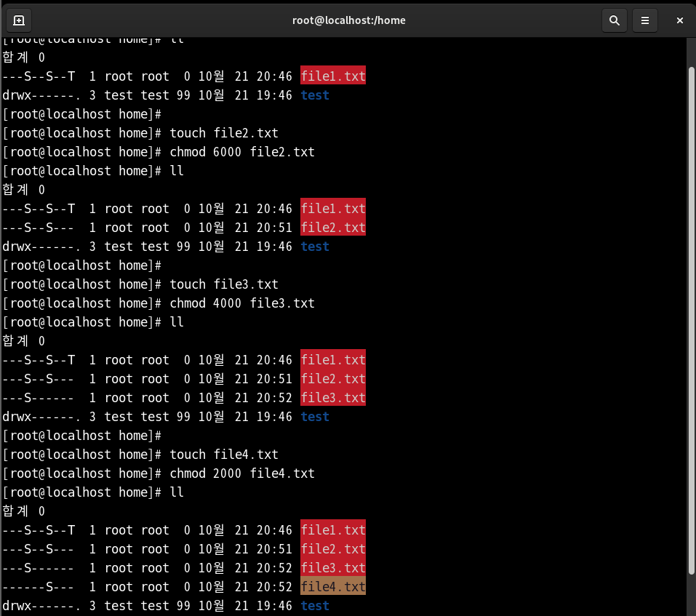Click the text 'touch file4.txt'
Viewport: 696px width, 616px height.
pos(224,455)
